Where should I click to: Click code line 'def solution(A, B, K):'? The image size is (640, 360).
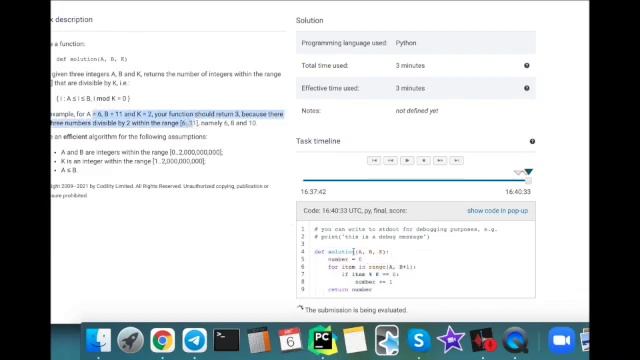(x=351, y=252)
